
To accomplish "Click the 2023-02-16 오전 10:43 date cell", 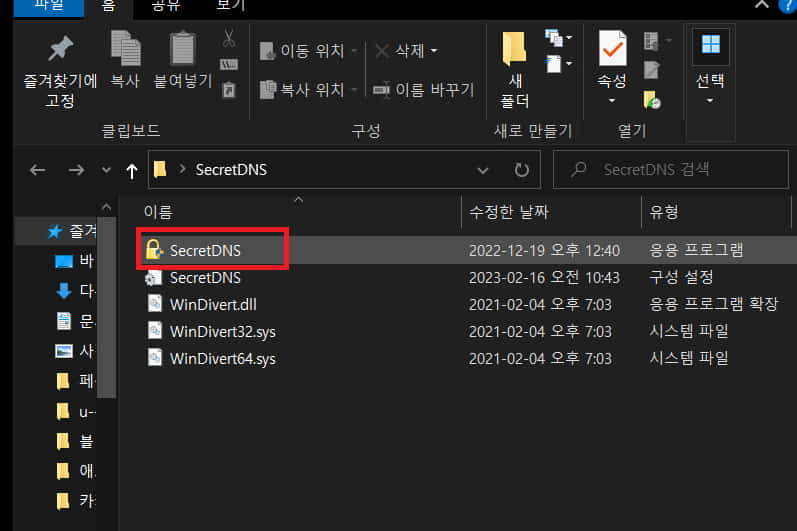I will pyautogui.click(x=544, y=277).
